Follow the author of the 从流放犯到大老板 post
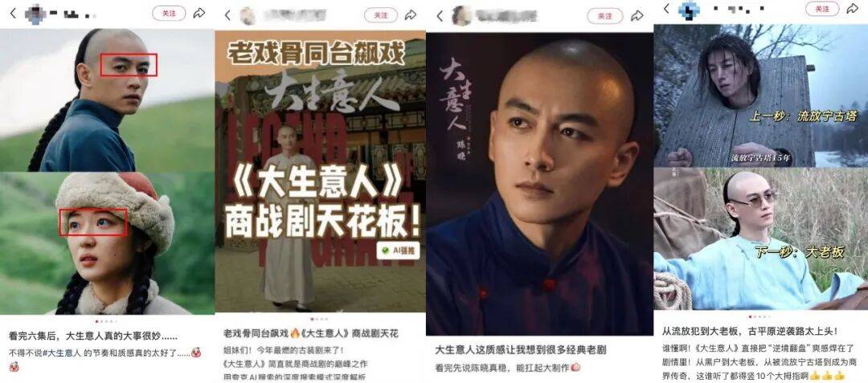Screen dimensions: 868x383 pos(822,8)
